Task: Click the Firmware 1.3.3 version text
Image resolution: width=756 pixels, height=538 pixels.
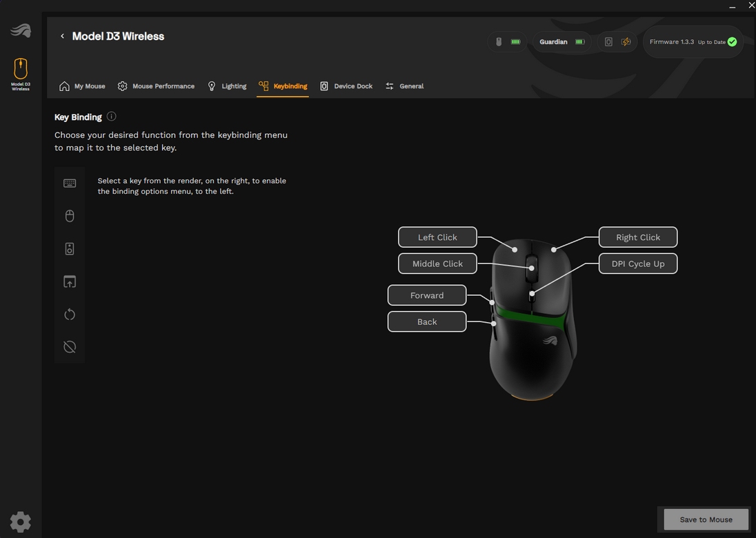Action: [672, 42]
